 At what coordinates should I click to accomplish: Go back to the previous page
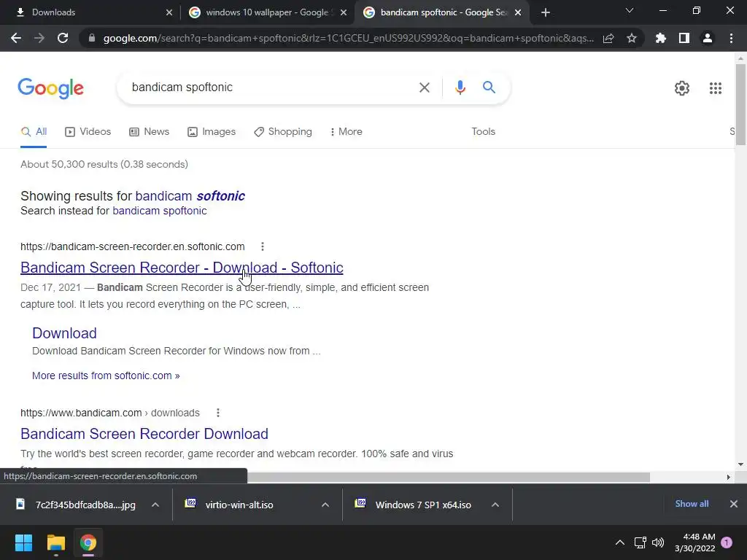16,38
